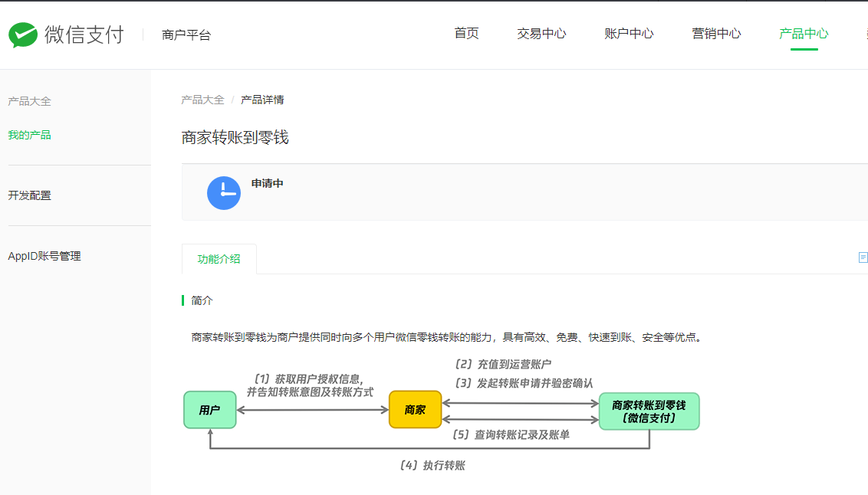Select the 产品中心 top navigation tab
The height and width of the screenshot is (495, 868).
[804, 33]
